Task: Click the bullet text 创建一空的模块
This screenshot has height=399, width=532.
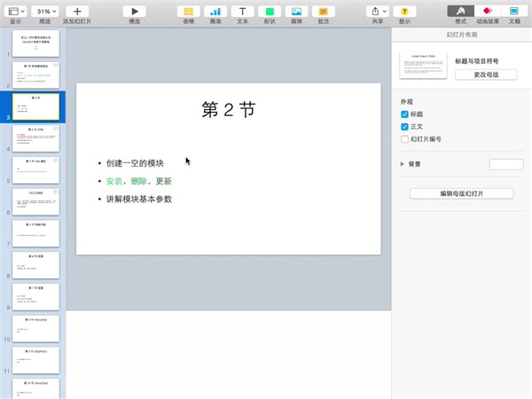Action: tap(135, 163)
